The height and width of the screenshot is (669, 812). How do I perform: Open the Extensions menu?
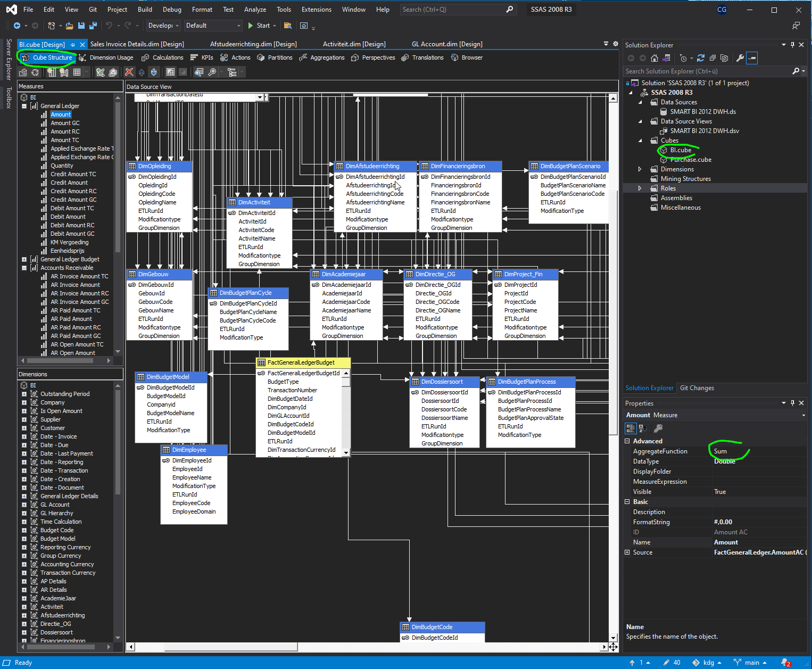click(x=316, y=10)
